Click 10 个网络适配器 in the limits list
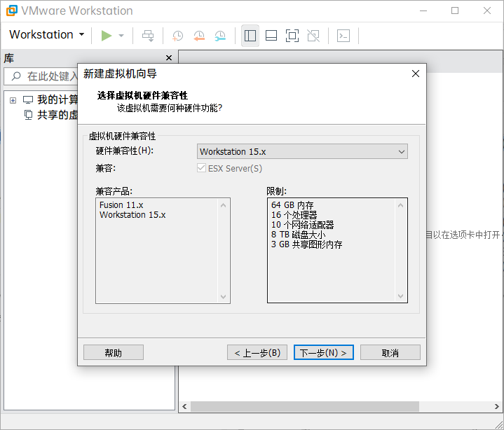Viewport: 504px width, 430px height. 302,225
